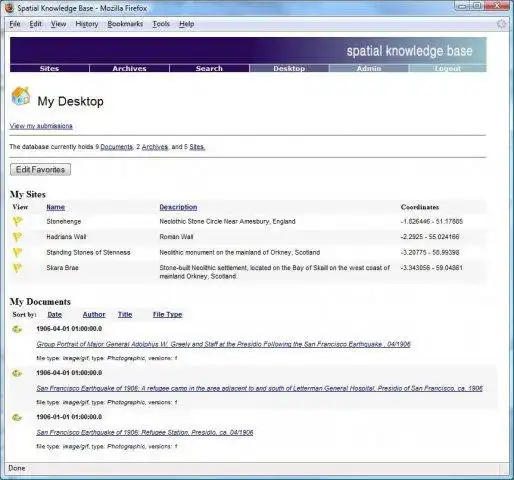Open the refugee camp near Letterman Hospital document
Image resolution: width=514 pixels, height=480 pixels.
(x=260, y=388)
